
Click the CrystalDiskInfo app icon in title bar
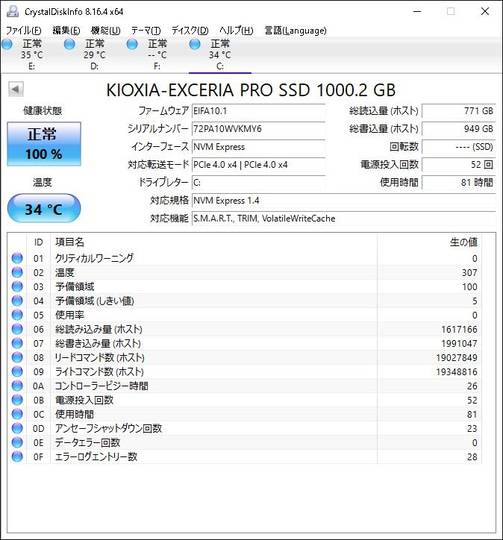pyautogui.click(x=12, y=11)
